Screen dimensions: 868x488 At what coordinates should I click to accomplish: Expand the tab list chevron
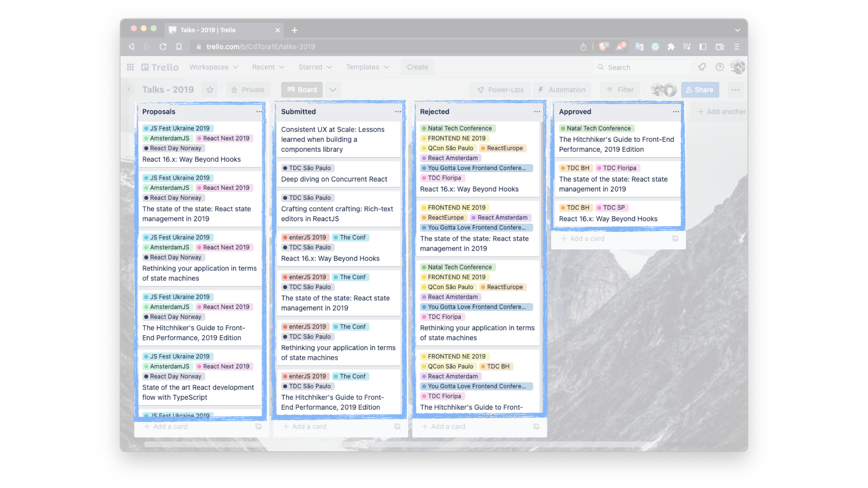(737, 30)
